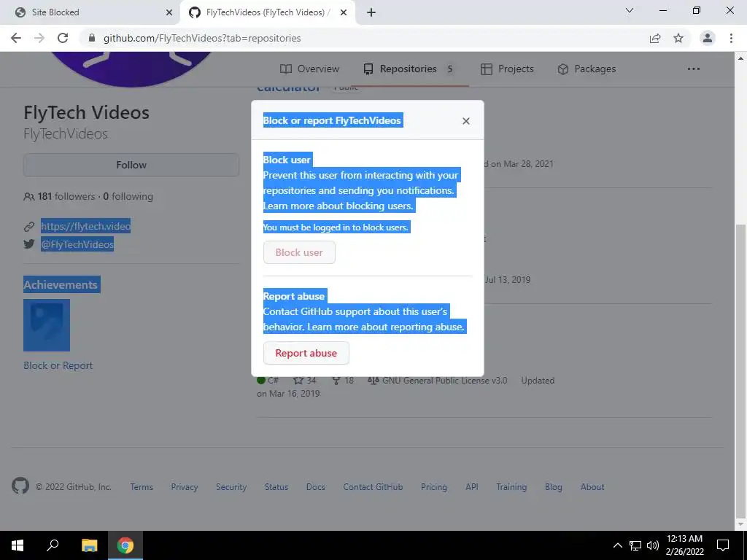Switch to the Site Blocked browser tab
Image resolution: width=747 pixels, height=560 pixels.
[x=90, y=12]
